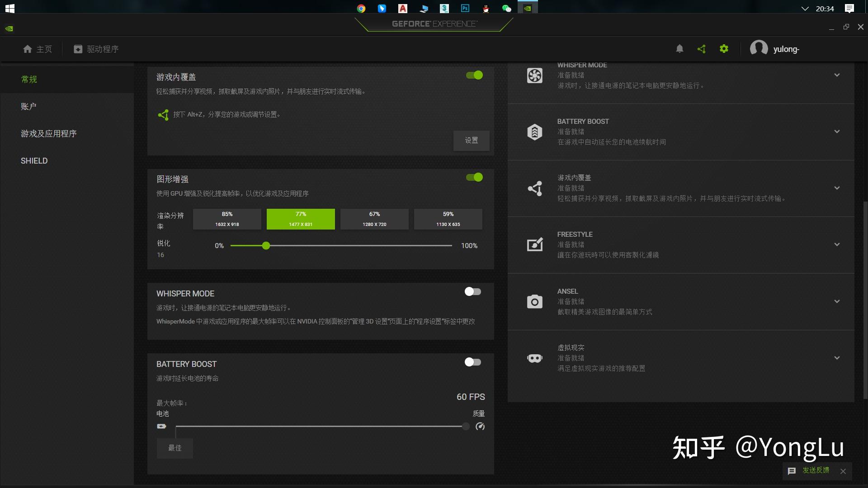This screenshot has height=488, width=868.
Task: Select 常规 in the sidebar
Action: click(67, 80)
